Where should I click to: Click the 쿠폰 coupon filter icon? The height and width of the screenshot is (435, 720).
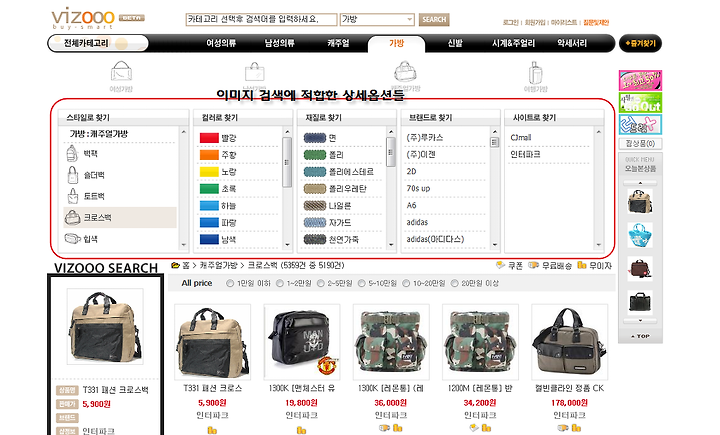(501, 265)
